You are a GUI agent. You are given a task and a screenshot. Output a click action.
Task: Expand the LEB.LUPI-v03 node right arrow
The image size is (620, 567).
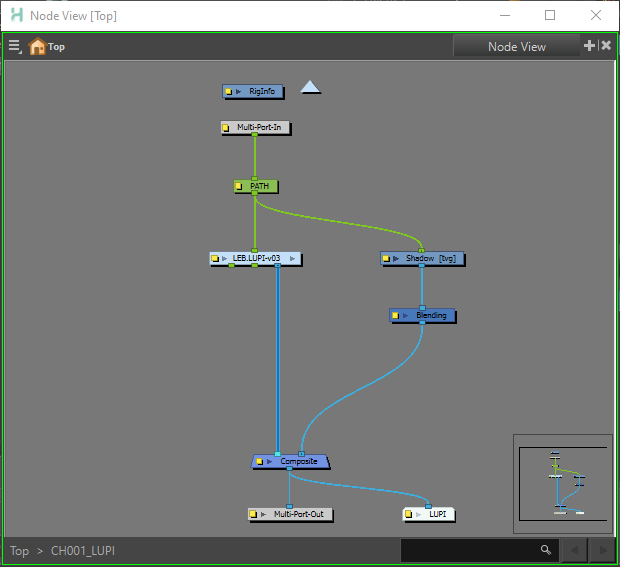tap(293, 259)
